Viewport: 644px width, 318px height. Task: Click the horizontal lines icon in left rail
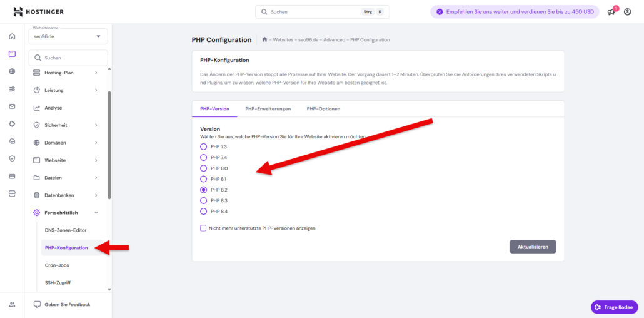(x=12, y=88)
